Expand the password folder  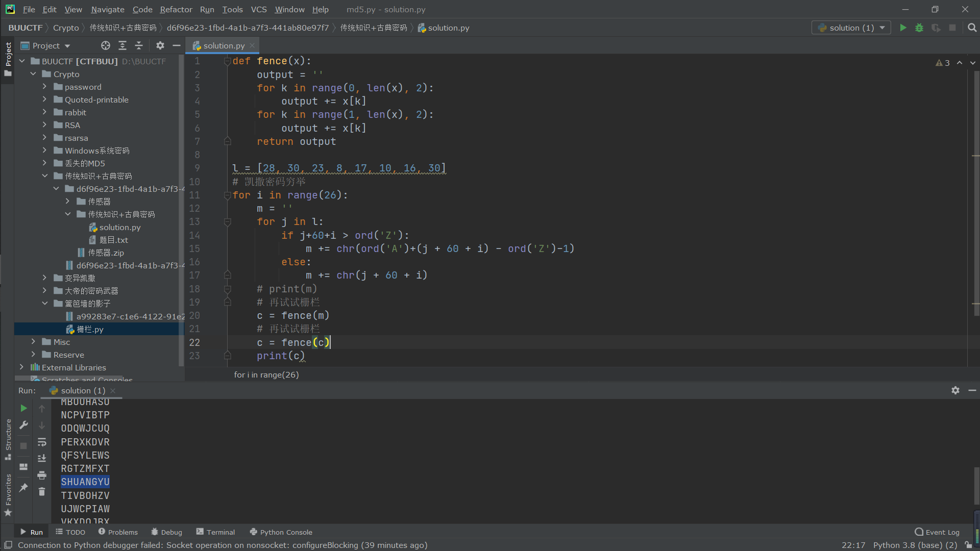[45, 87]
